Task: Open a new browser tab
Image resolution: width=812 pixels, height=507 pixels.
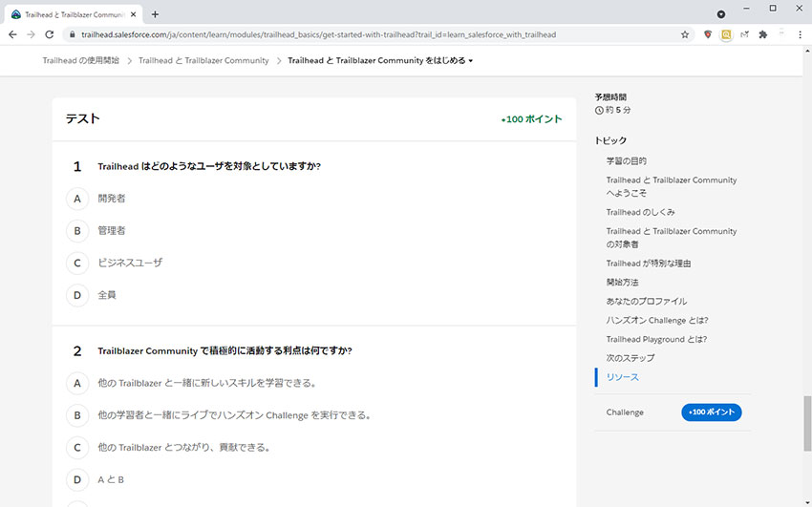Action: 155,14
